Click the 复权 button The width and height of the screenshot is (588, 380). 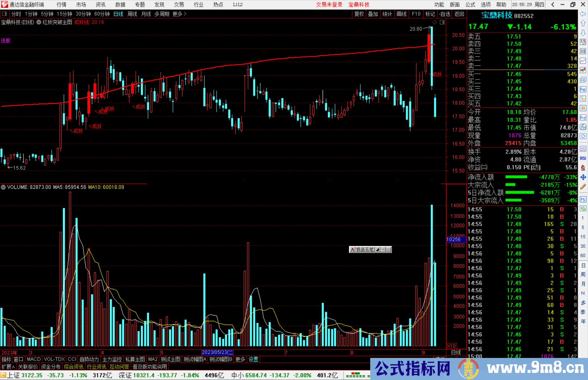pyautogui.click(x=359, y=14)
